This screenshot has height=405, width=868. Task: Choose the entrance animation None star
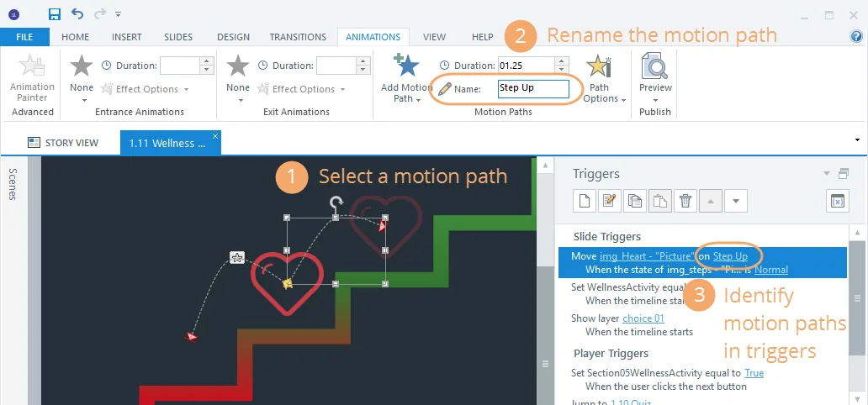82,66
